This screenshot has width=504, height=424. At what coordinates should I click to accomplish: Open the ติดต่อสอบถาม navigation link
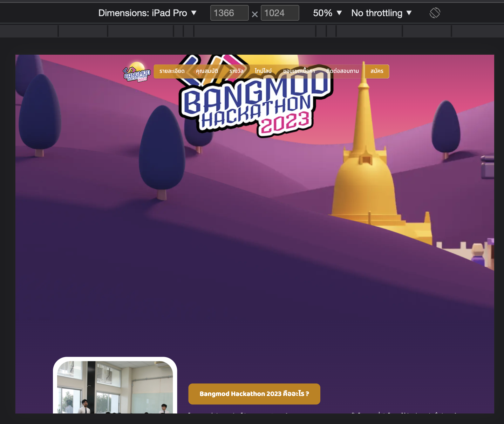click(x=342, y=71)
